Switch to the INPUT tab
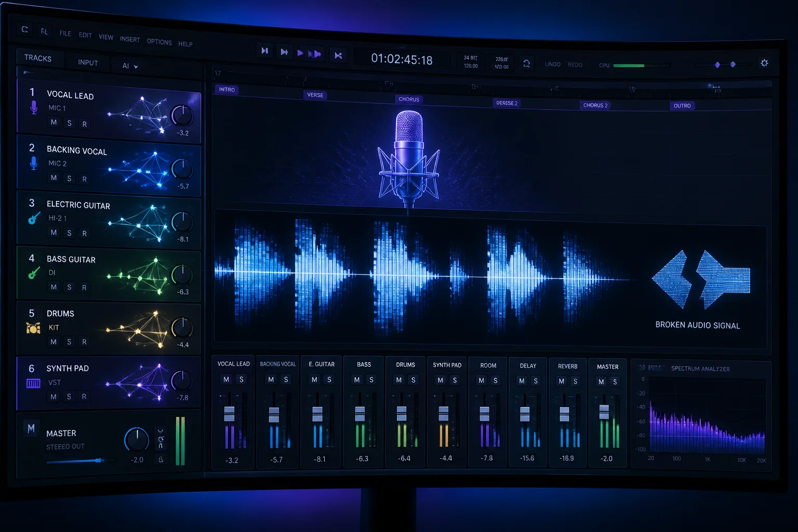The width and height of the screenshot is (798, 532). pos(88,62)
